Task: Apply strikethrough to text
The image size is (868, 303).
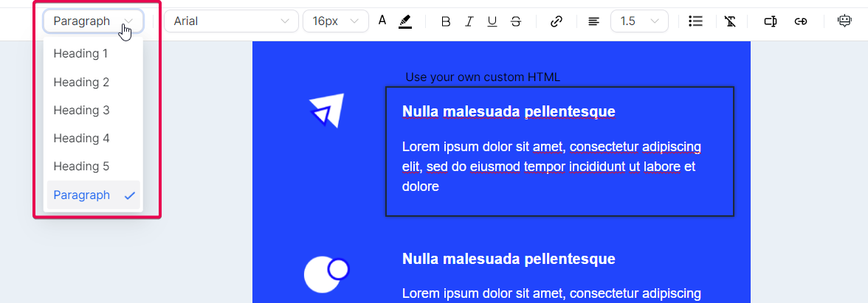Action: click(x=516, y=21)
